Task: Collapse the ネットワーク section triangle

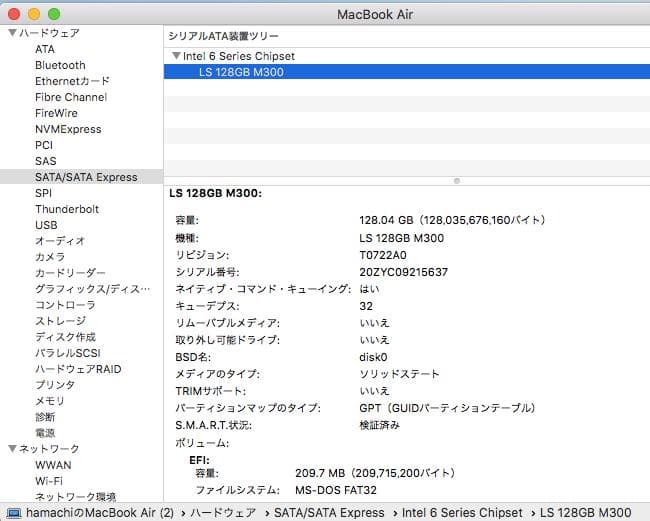Action: 12,448
